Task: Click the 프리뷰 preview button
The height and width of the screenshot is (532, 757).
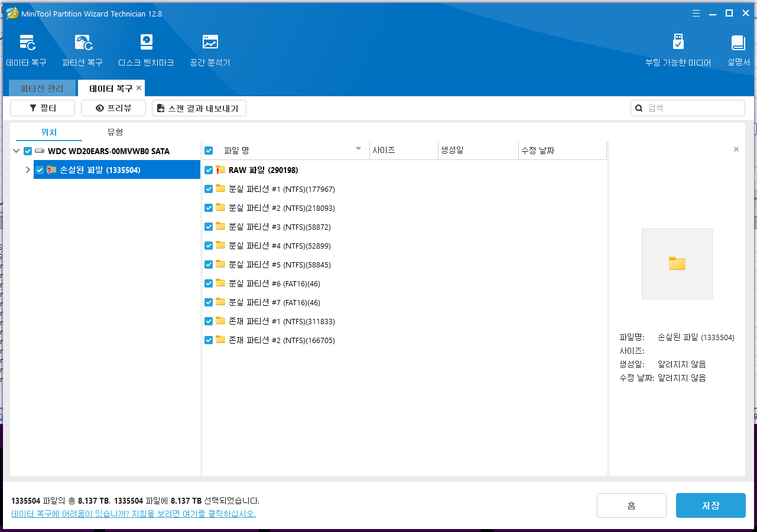Action: coord(113,108)
